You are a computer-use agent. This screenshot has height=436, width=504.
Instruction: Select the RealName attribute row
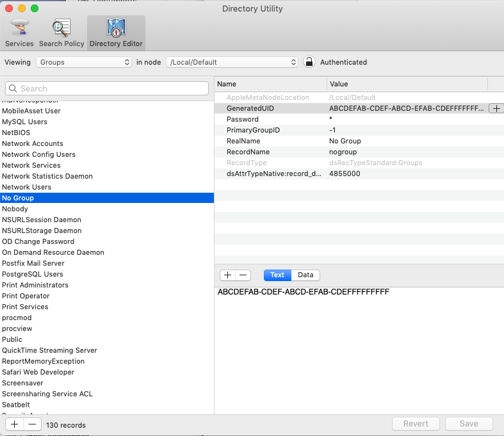pyautogui.click(x=359, y=141)
